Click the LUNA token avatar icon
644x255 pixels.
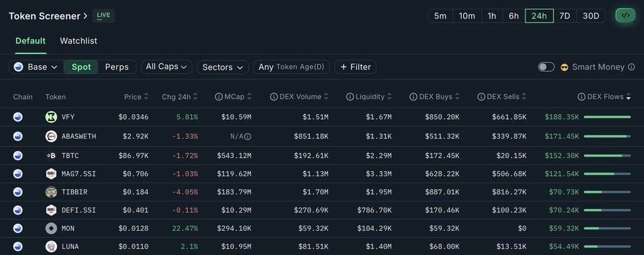pyautogui.click(x=51, y=246)
